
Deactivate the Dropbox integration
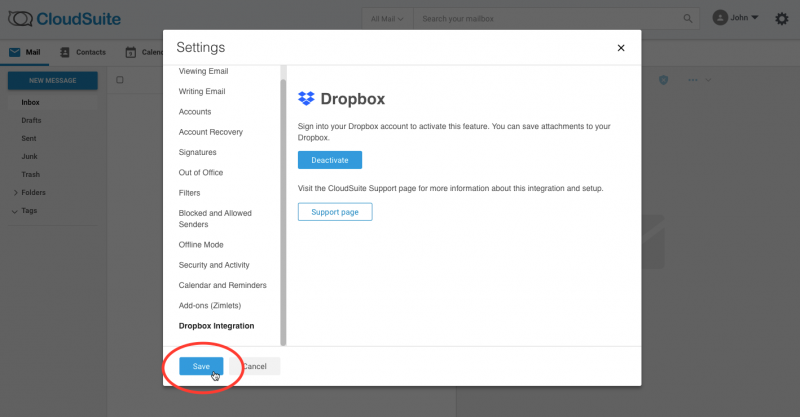pos(330,160)
